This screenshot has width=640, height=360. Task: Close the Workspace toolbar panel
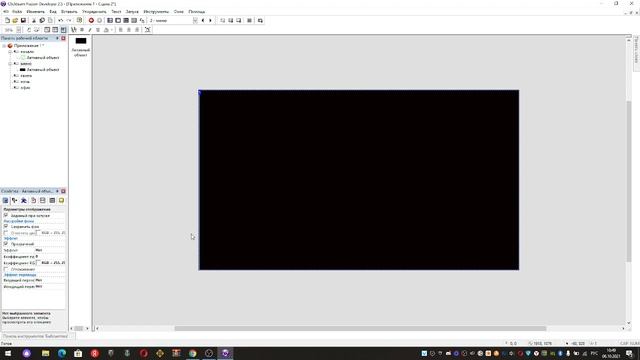coord(63,38)
